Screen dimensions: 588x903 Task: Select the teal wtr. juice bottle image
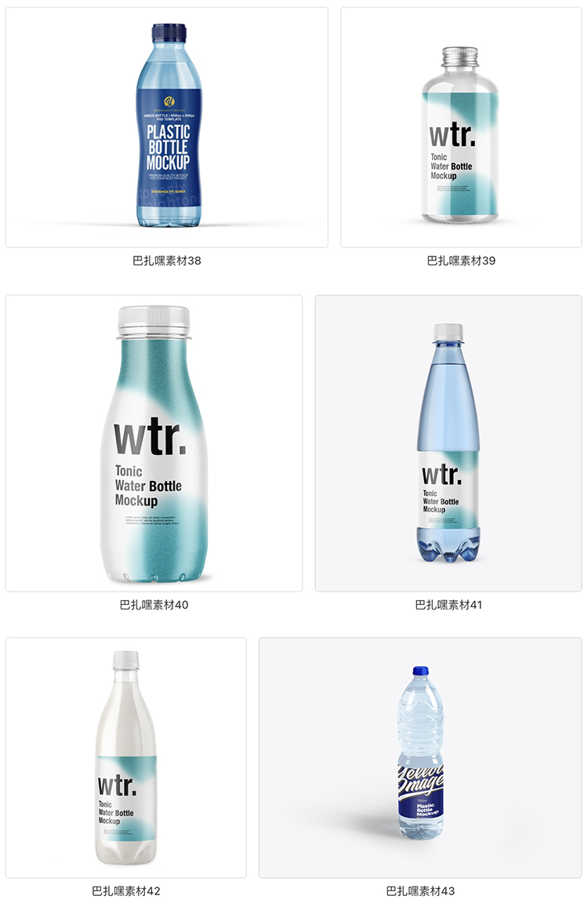tap(154, 442)
